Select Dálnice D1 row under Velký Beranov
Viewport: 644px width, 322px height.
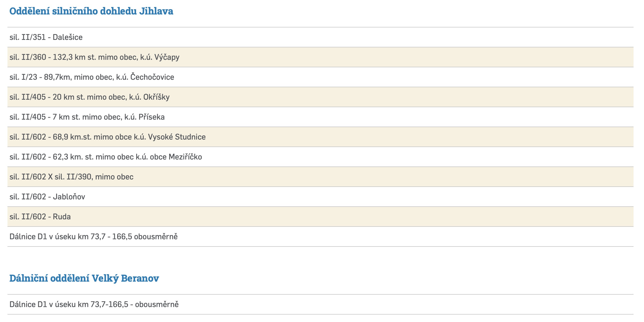coord(94,305)
